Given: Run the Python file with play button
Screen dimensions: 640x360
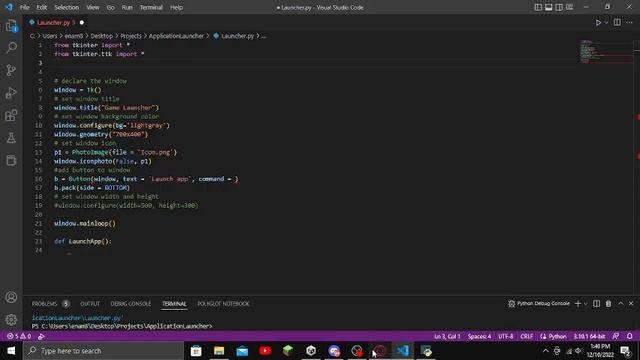Looking at the screenshot, I should pos(598,22).
